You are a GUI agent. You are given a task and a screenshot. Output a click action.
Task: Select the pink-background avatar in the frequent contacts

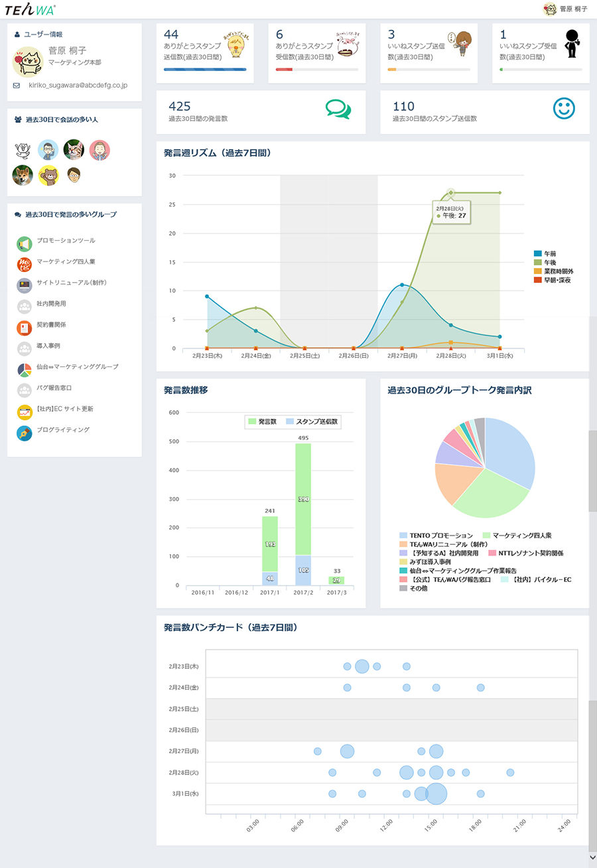click(x=99, y=150)
